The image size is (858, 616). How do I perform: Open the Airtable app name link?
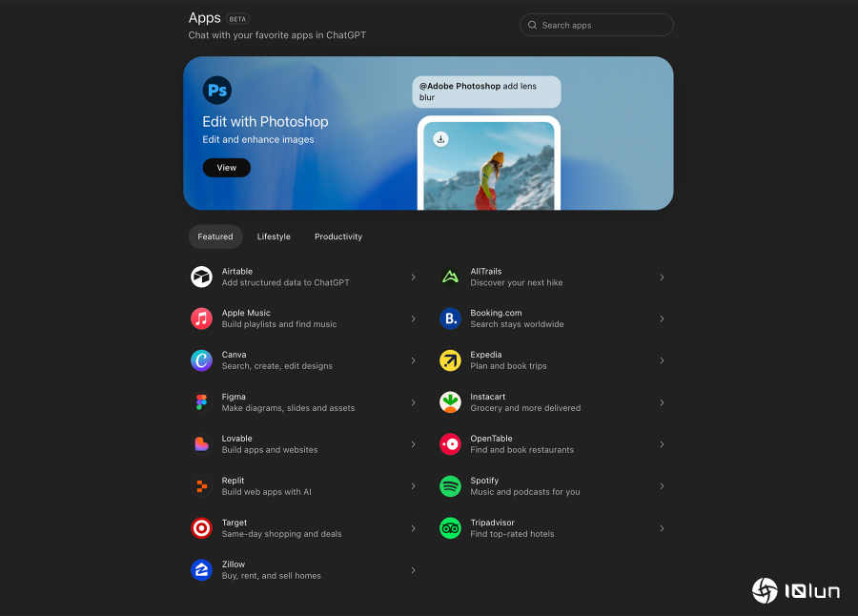click(237, 271)
